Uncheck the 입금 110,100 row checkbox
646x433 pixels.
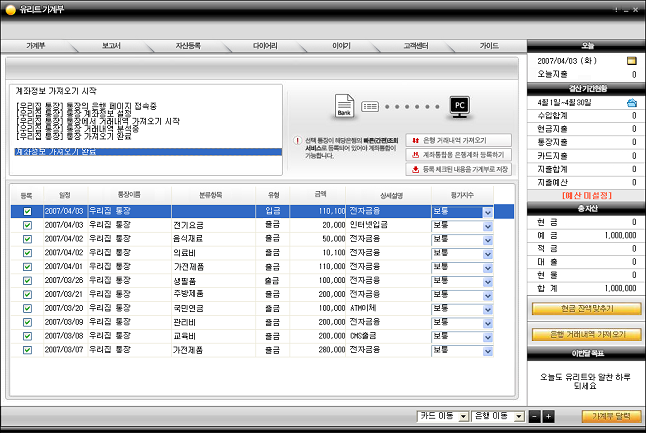pyautogui.click(x=27, y=211)
